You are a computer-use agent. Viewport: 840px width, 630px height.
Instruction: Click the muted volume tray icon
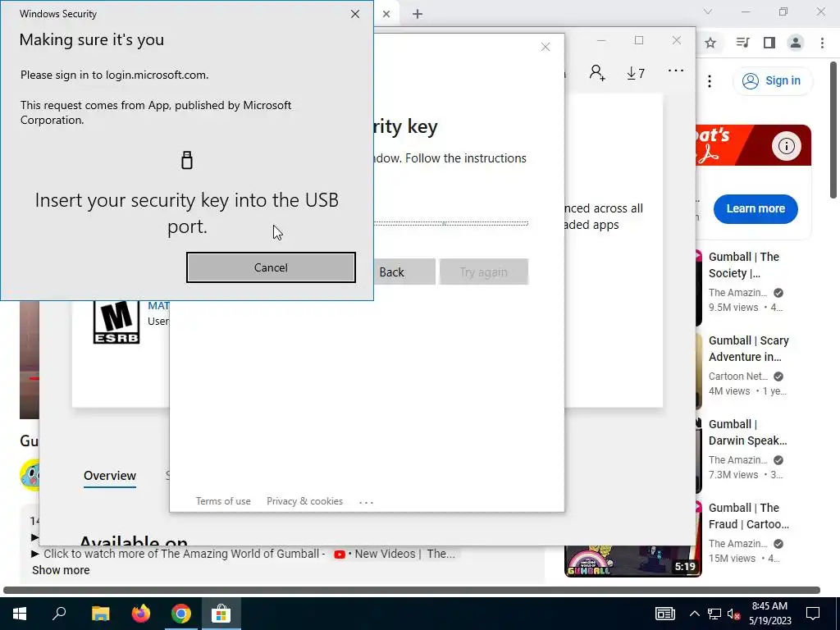tap(733, 614)
